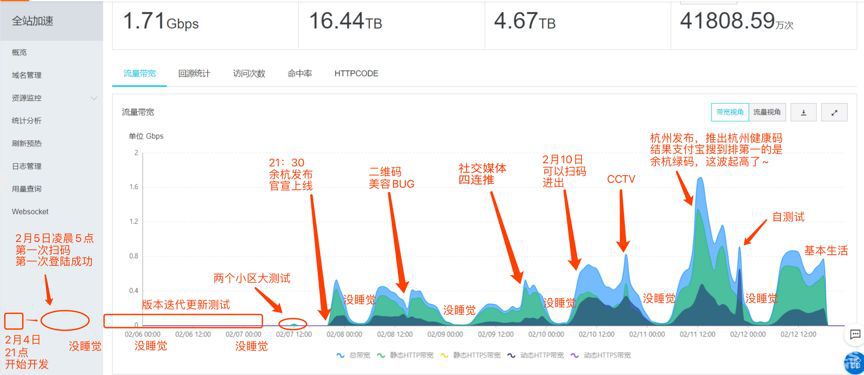Click the 全站加速 sidebar header

pos(34,21)
